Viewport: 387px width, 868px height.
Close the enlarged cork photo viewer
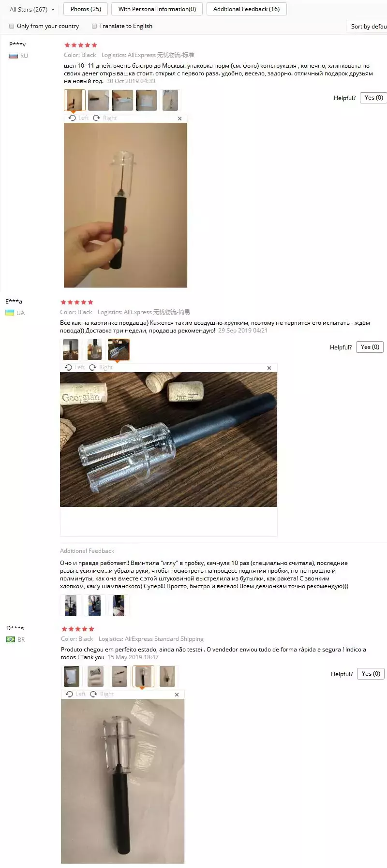pyautogui.click(x=269, y=368)
